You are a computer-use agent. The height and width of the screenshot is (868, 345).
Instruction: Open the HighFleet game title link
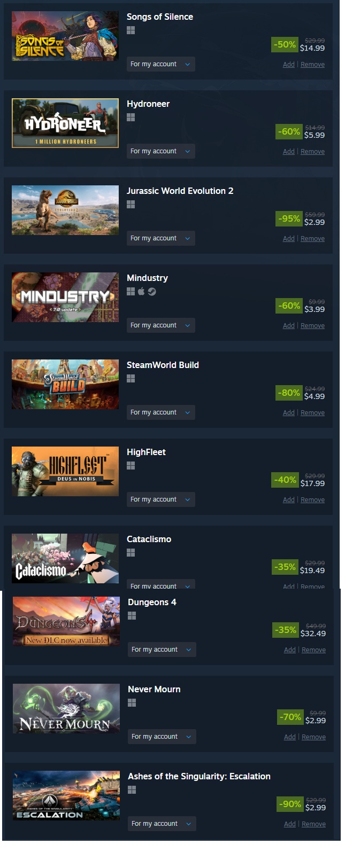point(146,452)
